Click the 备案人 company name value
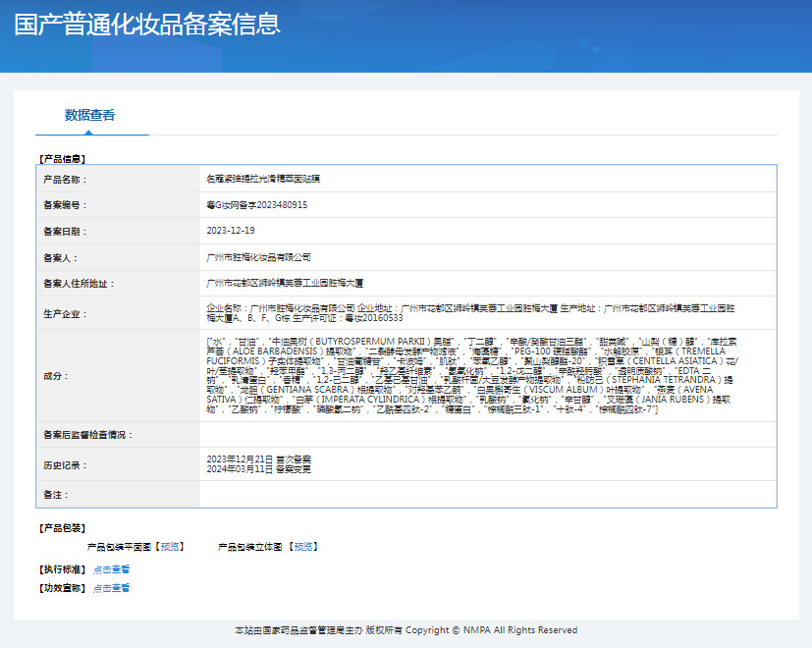Viewport: 812px width, 648px height. click(258, 257)
